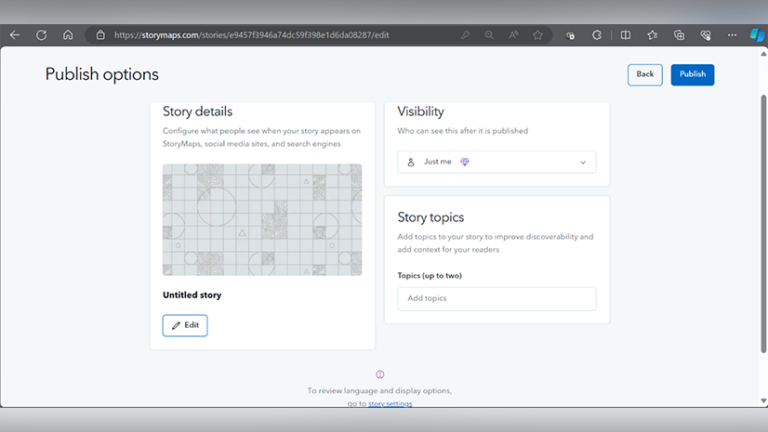
Task: Click the story cover thumbnail image
Action: pyautogui.click(x=262, y=219)
